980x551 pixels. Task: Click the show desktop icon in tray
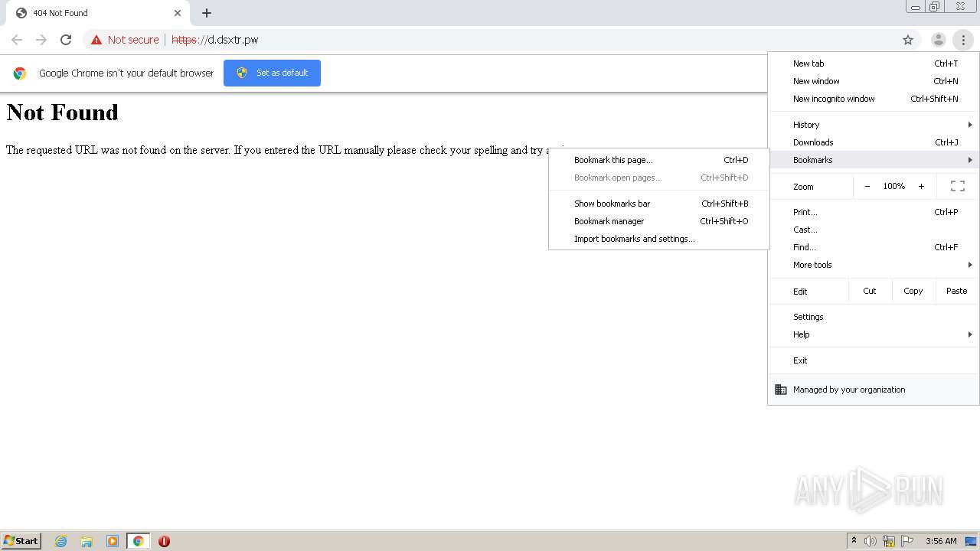[x=971, y=541]
